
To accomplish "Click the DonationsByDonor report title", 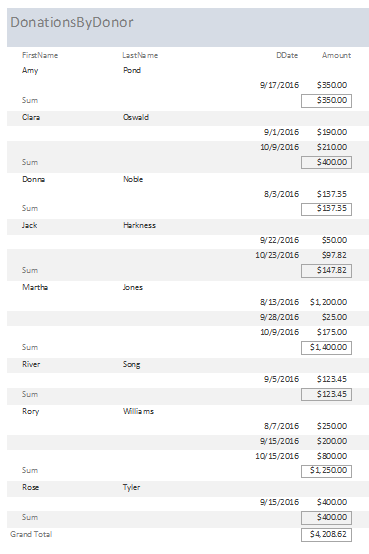I will 72,23.
